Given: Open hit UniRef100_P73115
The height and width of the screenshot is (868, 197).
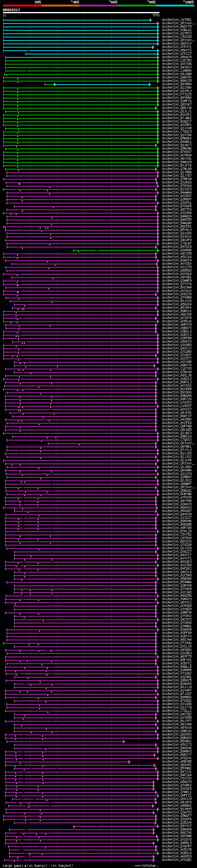Looking at the screenshot, I should 177,94.
